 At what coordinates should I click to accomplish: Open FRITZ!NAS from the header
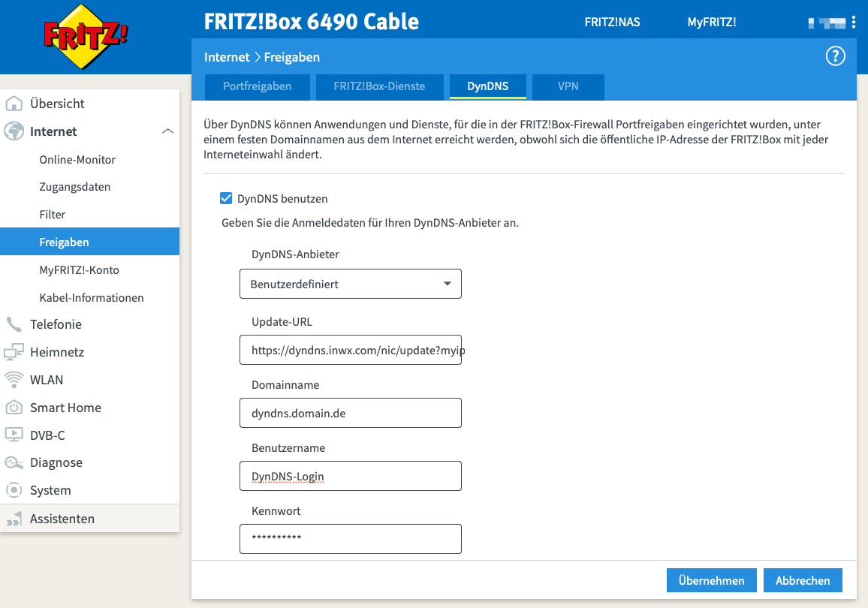612,22
